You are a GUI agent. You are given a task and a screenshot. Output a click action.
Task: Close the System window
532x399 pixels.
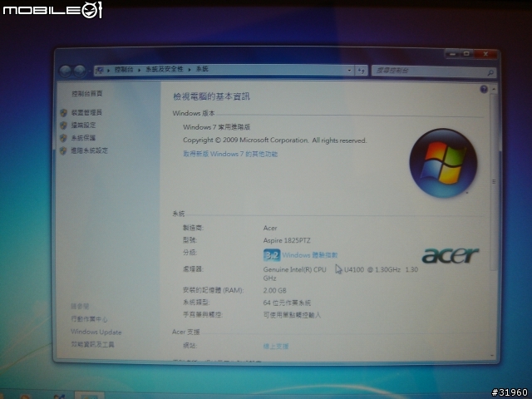485,54
